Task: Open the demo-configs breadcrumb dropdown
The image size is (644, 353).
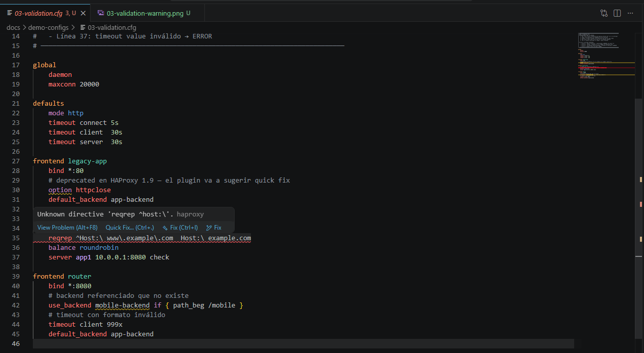Action: [x=48, y=27]
